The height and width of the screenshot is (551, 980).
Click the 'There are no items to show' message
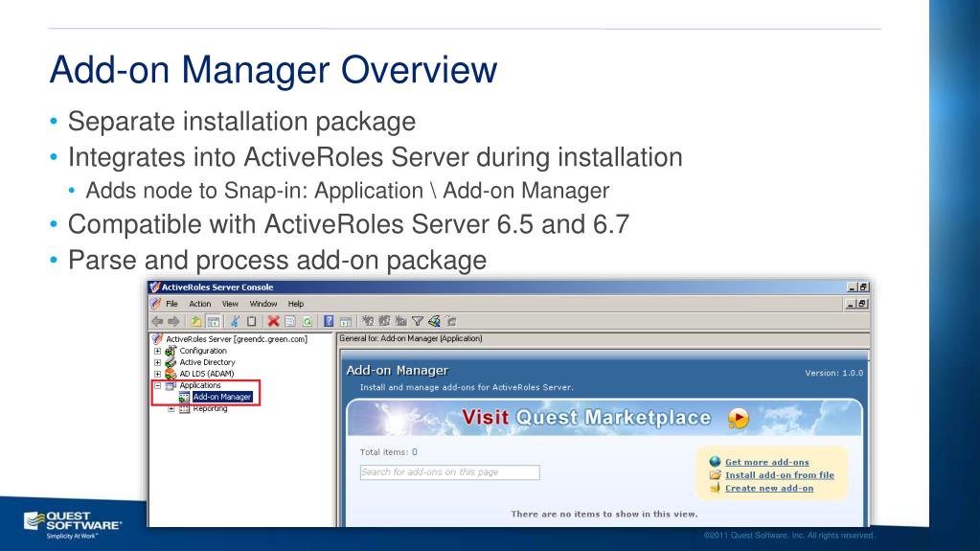tap(604, 514)
